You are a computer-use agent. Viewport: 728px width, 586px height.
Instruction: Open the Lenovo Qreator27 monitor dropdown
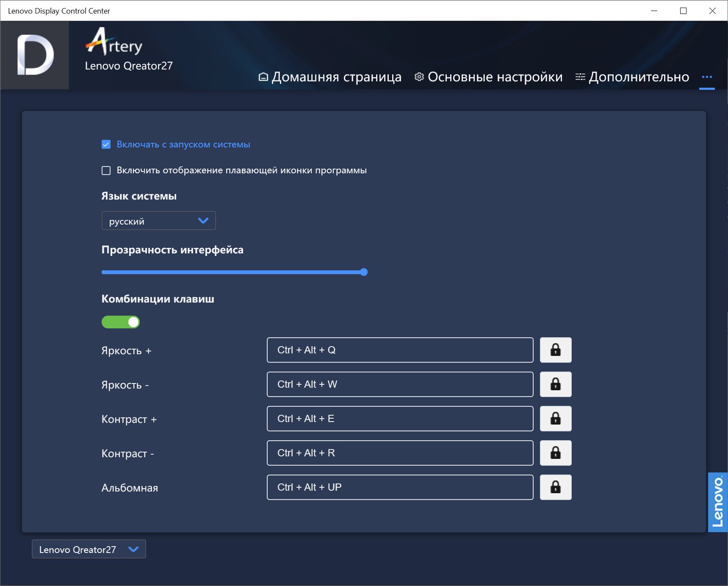point(89,549)
